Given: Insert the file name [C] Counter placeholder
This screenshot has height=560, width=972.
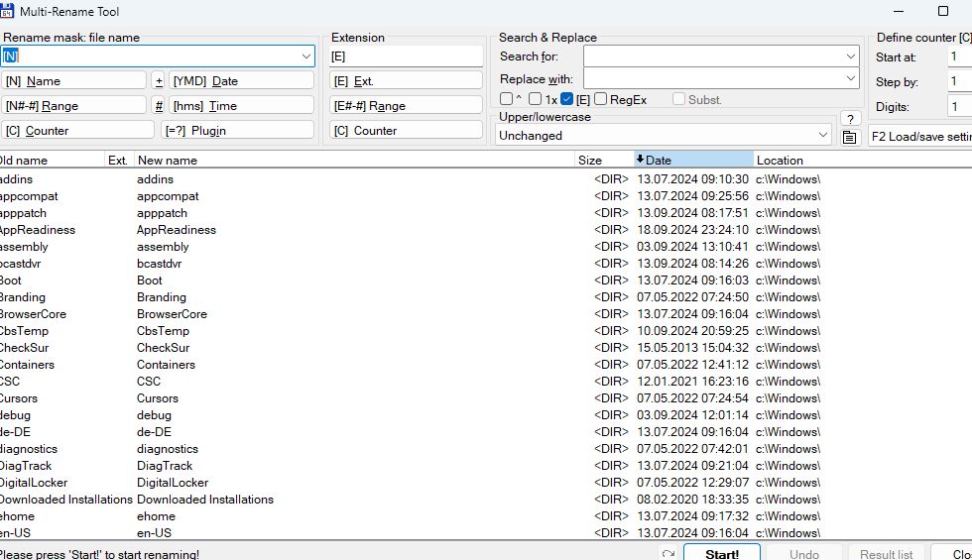Looking at the screenshot, I should coord(77,130).
